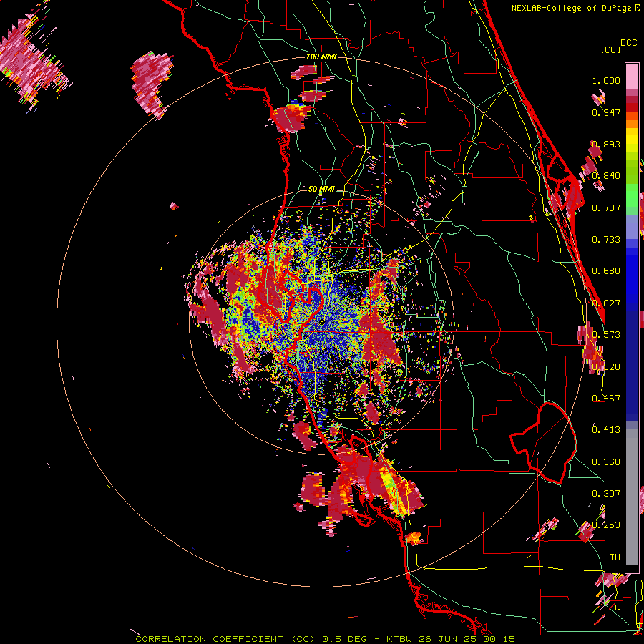This screenshot has height=644, width=644.
Task: Click the 26 JUN 25 date text
Action: pyautogui.click(x=449, y=639)
